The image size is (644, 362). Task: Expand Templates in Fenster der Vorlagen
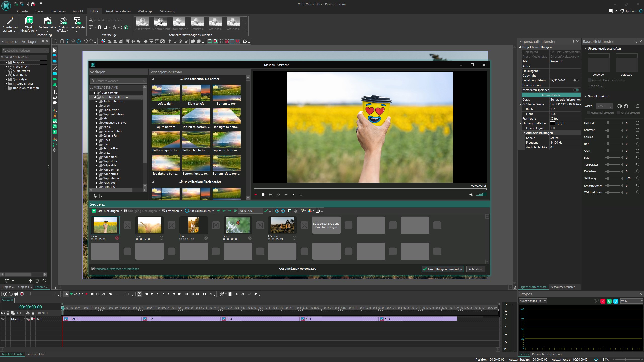(x=6, y=62)
